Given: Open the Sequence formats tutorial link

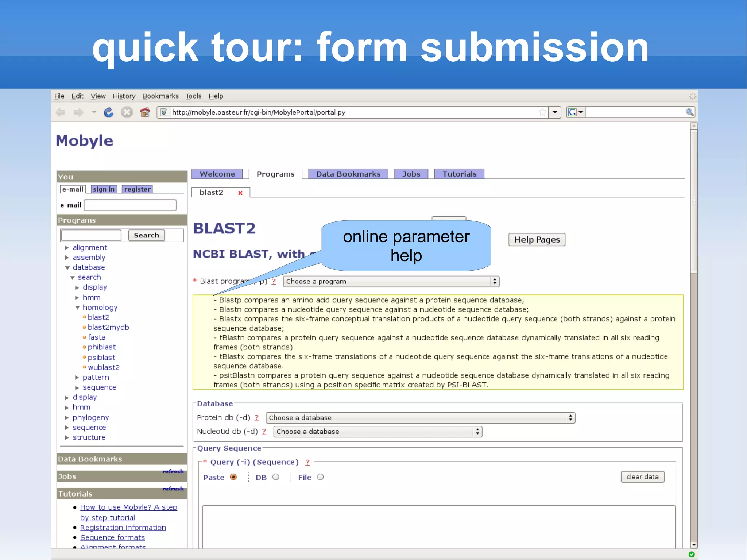Looking at the screenshot, I should 112,537.
